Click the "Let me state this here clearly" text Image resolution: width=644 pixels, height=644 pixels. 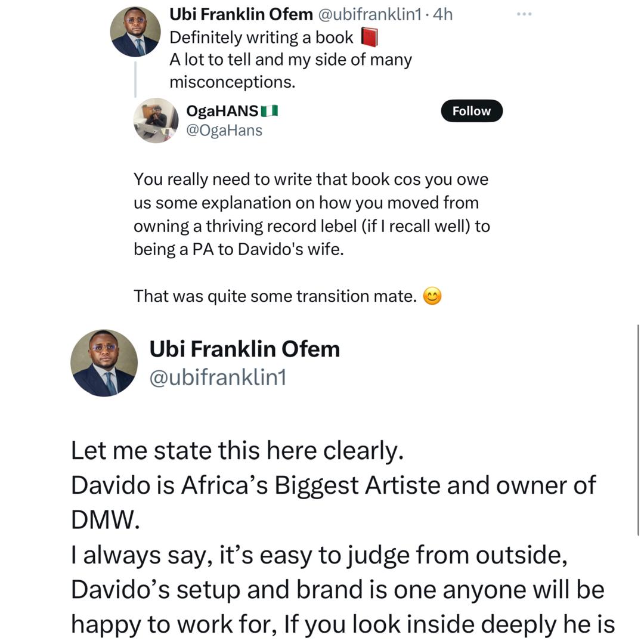pyautogui.click(x=237, y=451)
